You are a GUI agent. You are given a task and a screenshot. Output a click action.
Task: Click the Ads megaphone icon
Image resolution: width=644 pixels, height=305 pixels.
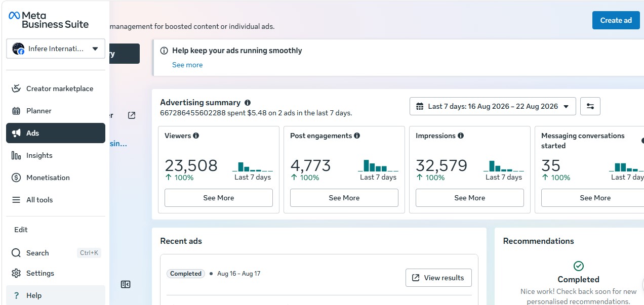[16, 133]
